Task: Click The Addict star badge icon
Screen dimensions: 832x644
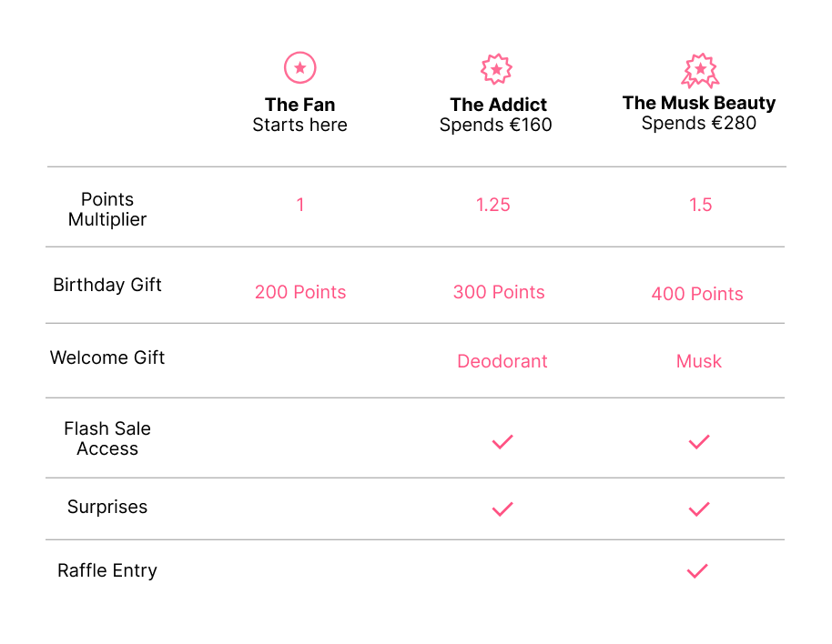Action: pos(496,69)
